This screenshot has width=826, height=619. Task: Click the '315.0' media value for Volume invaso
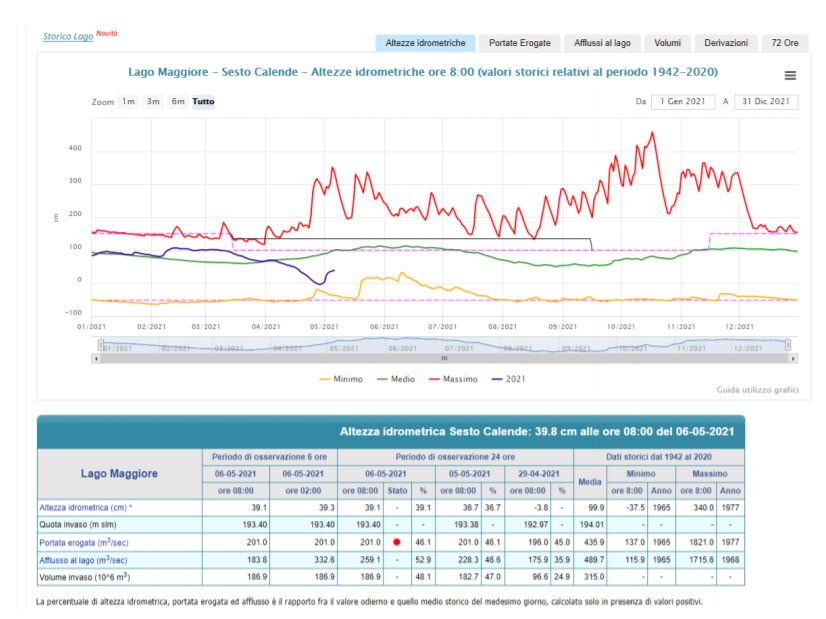tap(594, 577)
